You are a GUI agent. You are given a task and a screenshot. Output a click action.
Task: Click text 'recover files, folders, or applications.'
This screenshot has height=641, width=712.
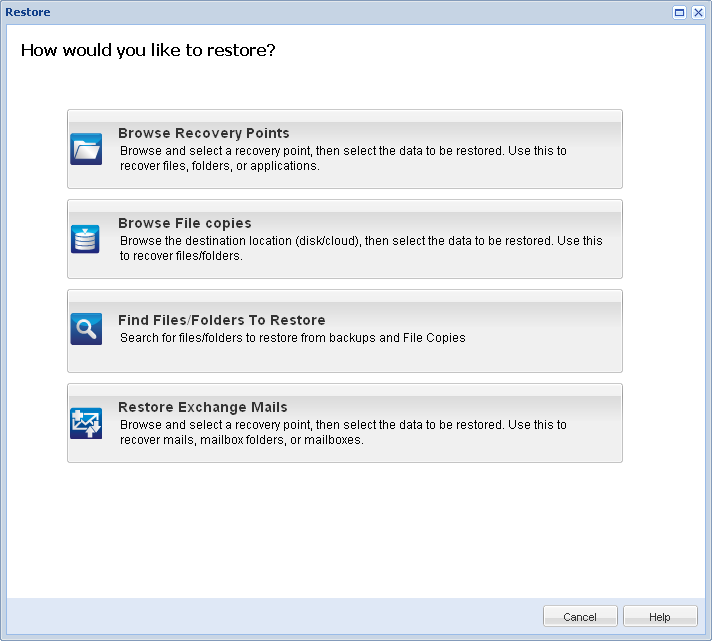coord(220,166)
